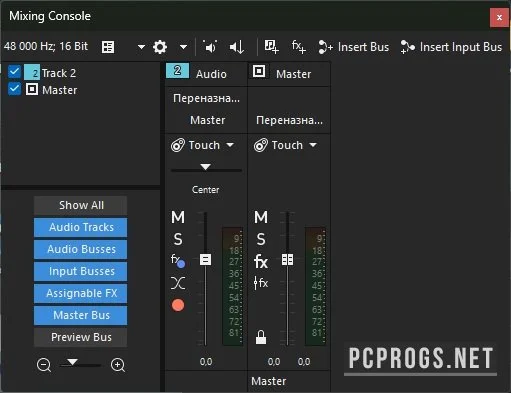The image size is (511, 393).
Task: Toggle Audio Busses filter button
Action: click(80, 249)
